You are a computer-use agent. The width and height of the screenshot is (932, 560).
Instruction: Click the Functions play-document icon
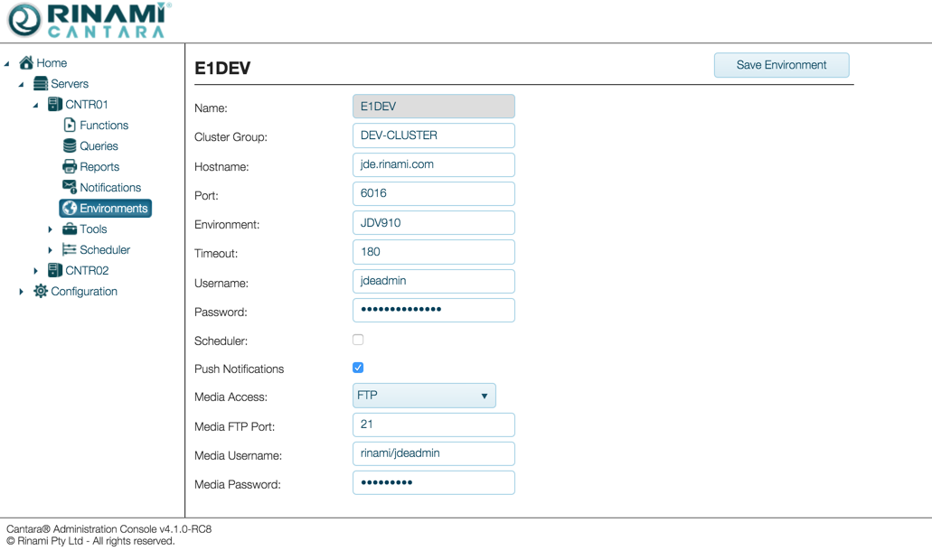click(70, 126)
